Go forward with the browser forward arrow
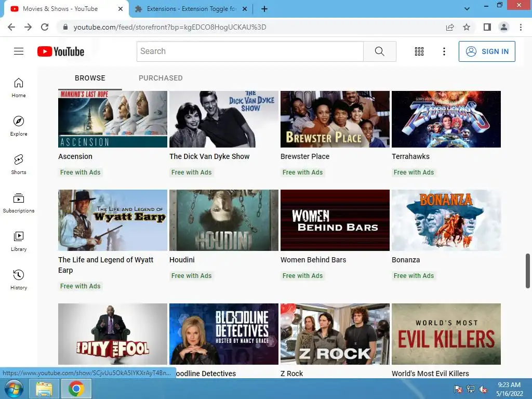The height and width of the screenshot is (399, 532). tap(28, 27)
